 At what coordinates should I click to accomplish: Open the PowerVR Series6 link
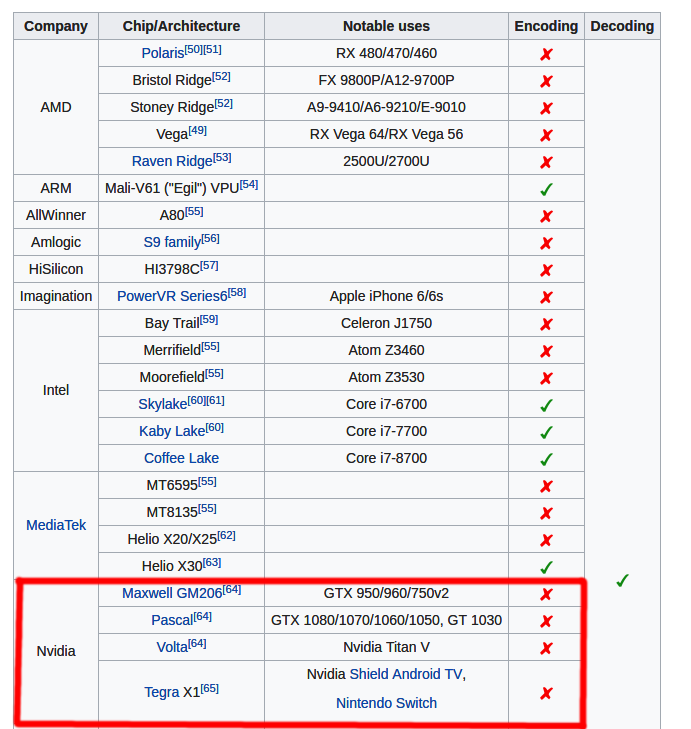click(x=172, y=296)
